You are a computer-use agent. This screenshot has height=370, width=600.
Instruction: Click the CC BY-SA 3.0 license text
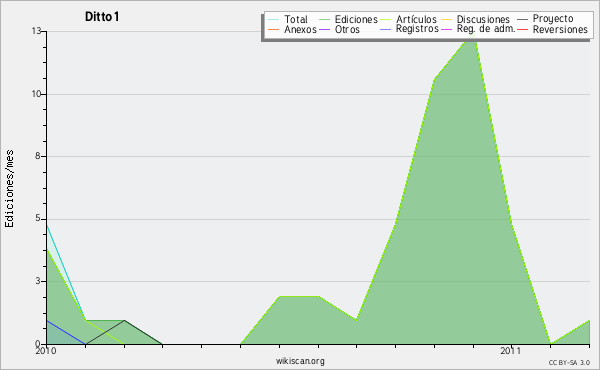[x=569, y=362]
